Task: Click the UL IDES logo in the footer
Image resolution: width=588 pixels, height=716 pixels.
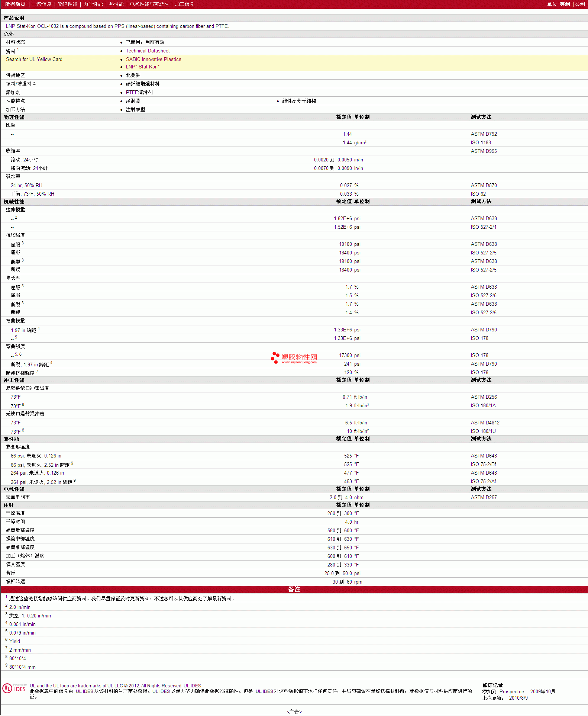Action: coord(14,688)
